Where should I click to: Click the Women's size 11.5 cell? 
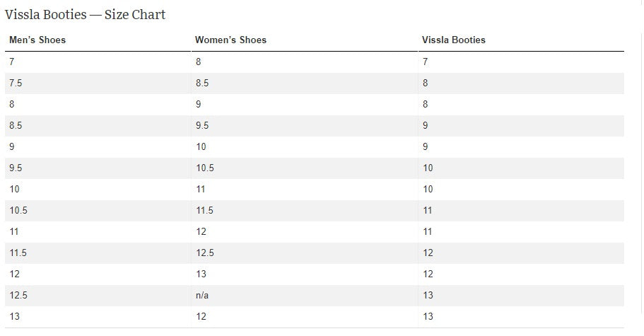pyautogui.click(x=205, y=210)
